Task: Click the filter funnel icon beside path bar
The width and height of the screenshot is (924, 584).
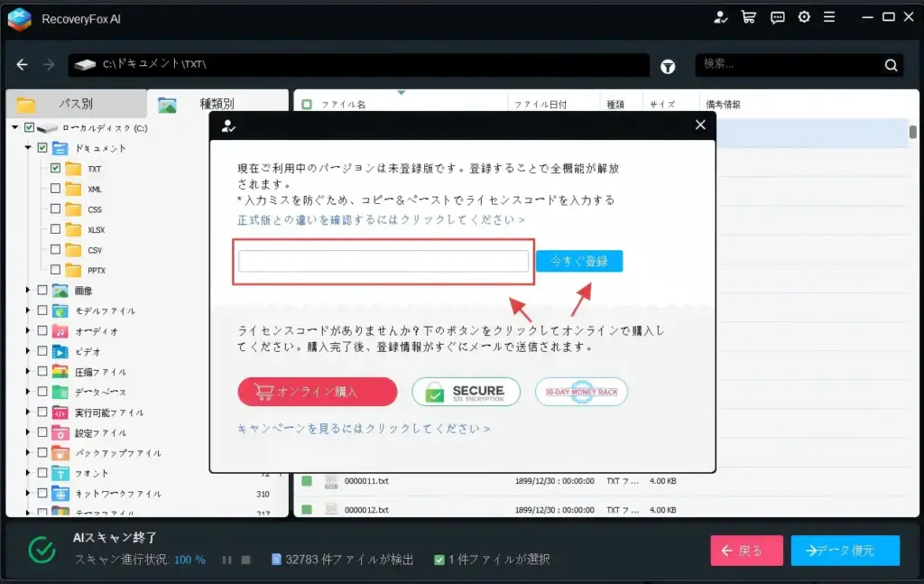Action: [x=669, y=65]
